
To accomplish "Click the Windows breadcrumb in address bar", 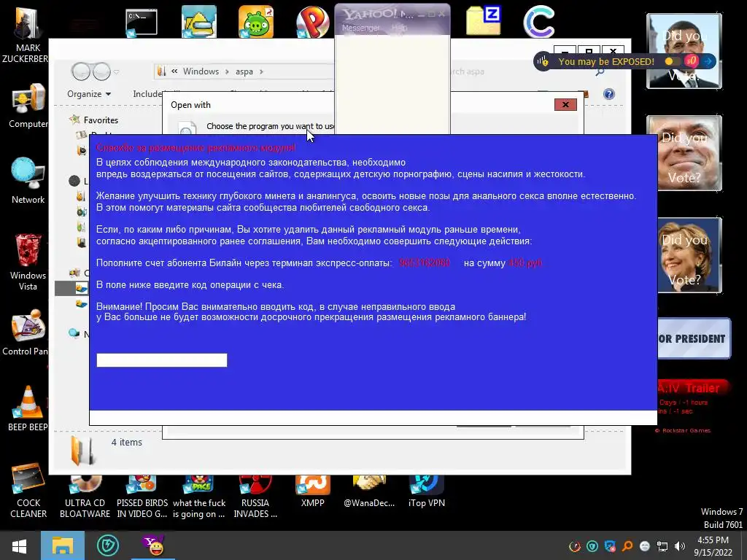I will 201,71.
